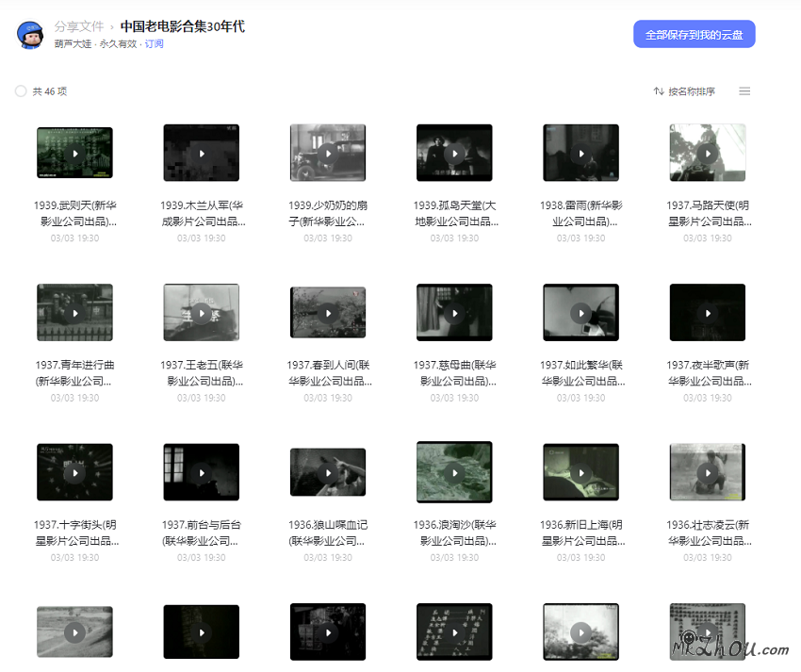Play the 1939.木兰从军 video
The image size is (801, 672).
201,152
